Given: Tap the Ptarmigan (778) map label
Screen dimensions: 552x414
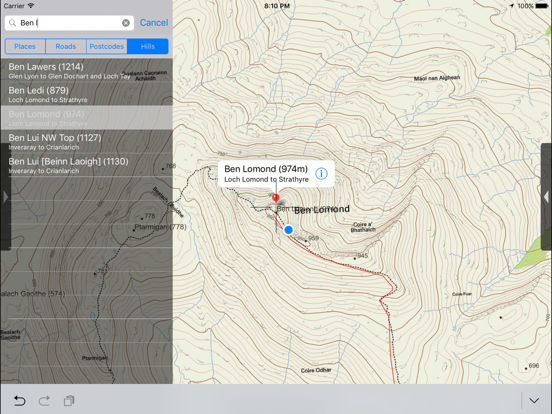Looking at the screenshot, I should [x=161, y=227].
